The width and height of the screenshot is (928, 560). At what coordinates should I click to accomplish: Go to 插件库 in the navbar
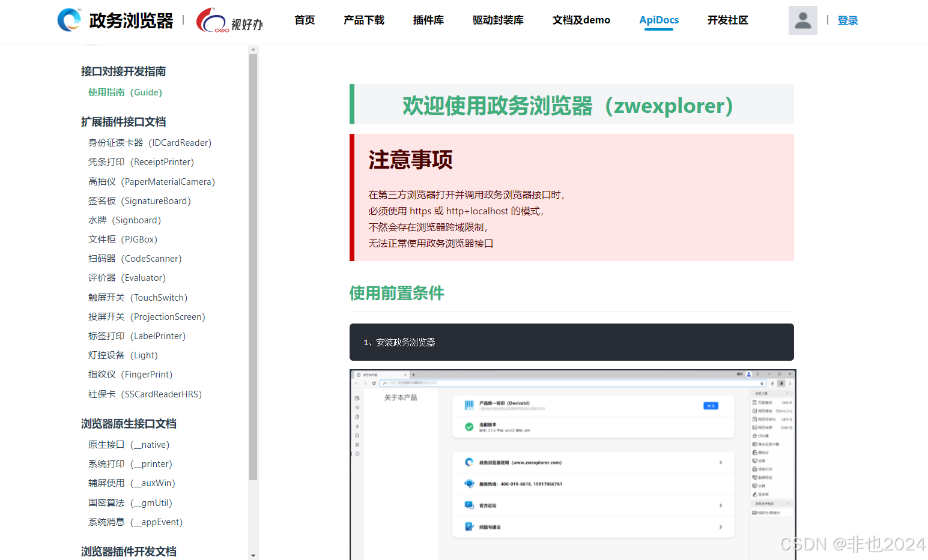pyautogui.click(x=428, y=20)
